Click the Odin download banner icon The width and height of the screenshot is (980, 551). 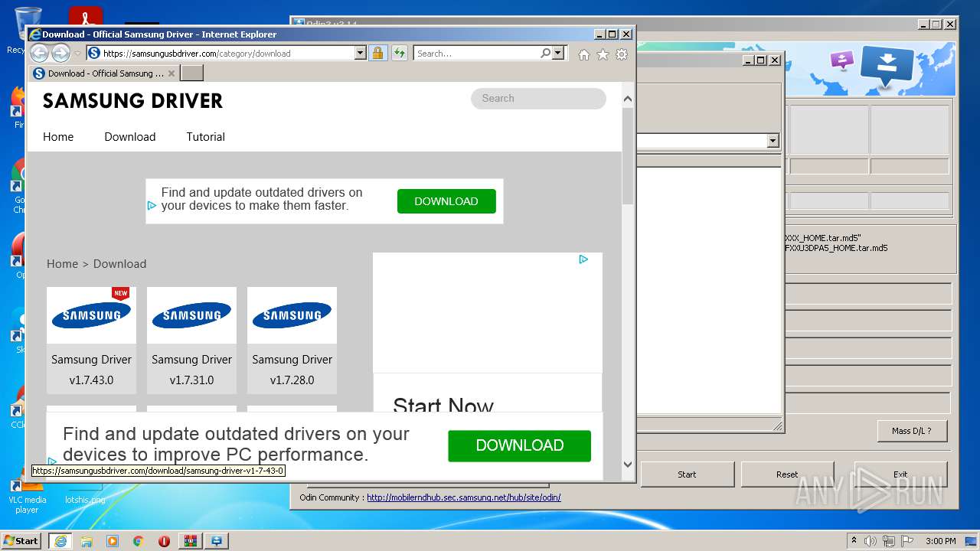(x=887, y=68)
